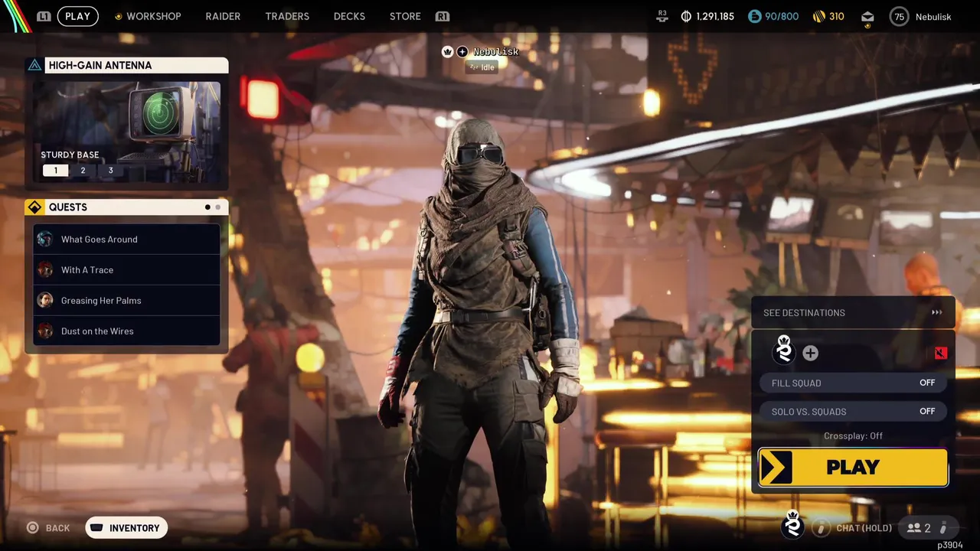Expand SEE DESTINATIONS
Viewport: 980px width, 551px height.
point(853,312)
